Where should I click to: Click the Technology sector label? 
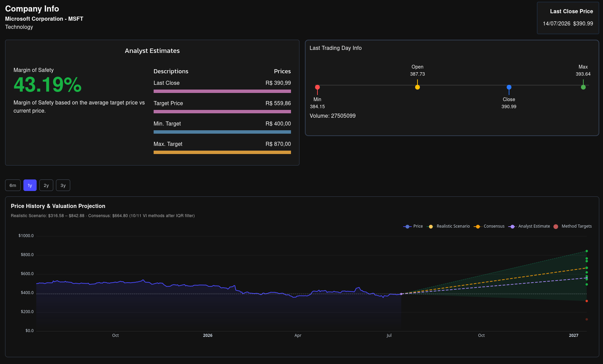(x=19, y=27)
